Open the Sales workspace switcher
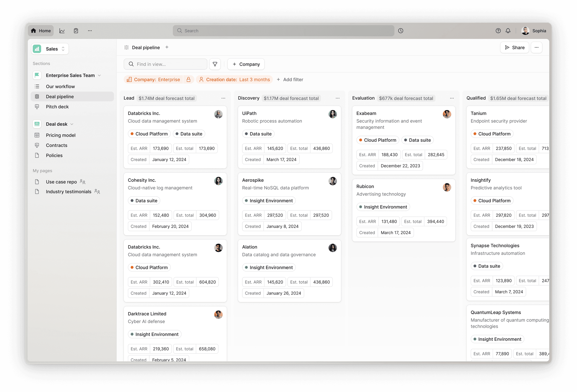Screen dimensions: 577x392 click(x=50, y=49)
